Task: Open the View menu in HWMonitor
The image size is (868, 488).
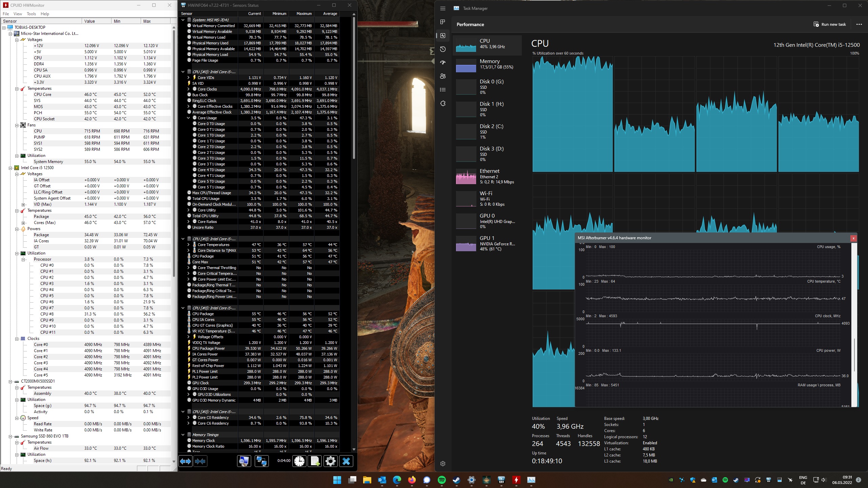Action: (18, 14)
